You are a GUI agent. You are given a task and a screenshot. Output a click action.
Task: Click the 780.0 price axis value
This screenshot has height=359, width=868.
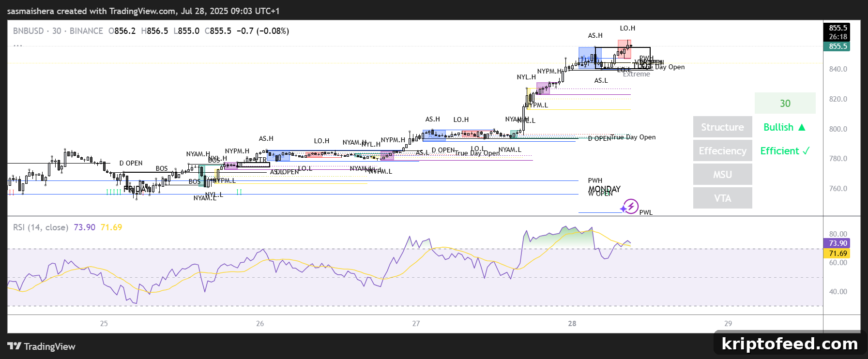[838, 159]
